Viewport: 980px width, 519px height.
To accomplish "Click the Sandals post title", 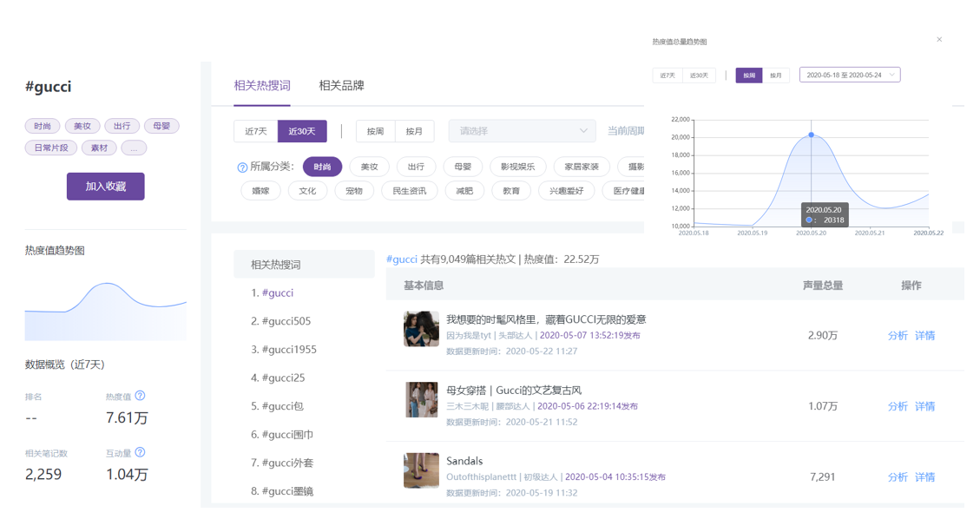I will pos(464,461).
